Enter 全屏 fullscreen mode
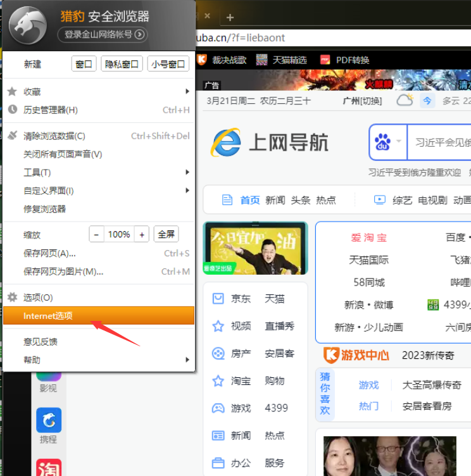The height and width of the screenshot is (476, 471). point(166,234)
